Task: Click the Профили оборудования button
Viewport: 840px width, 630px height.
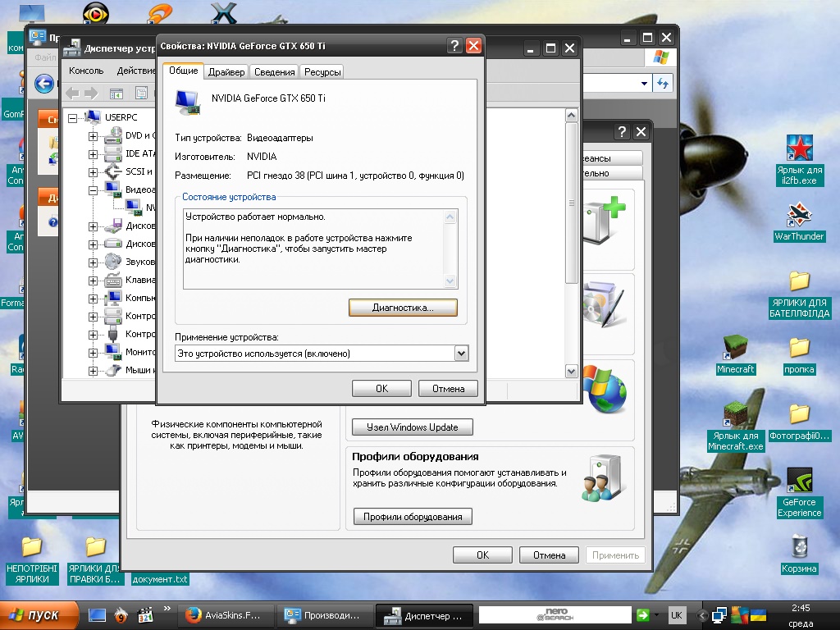Action: [x=413, y=517]
